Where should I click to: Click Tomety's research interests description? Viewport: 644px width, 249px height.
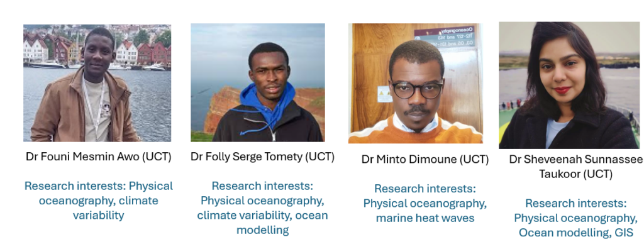pyautogui.click(x=262, y=208)
